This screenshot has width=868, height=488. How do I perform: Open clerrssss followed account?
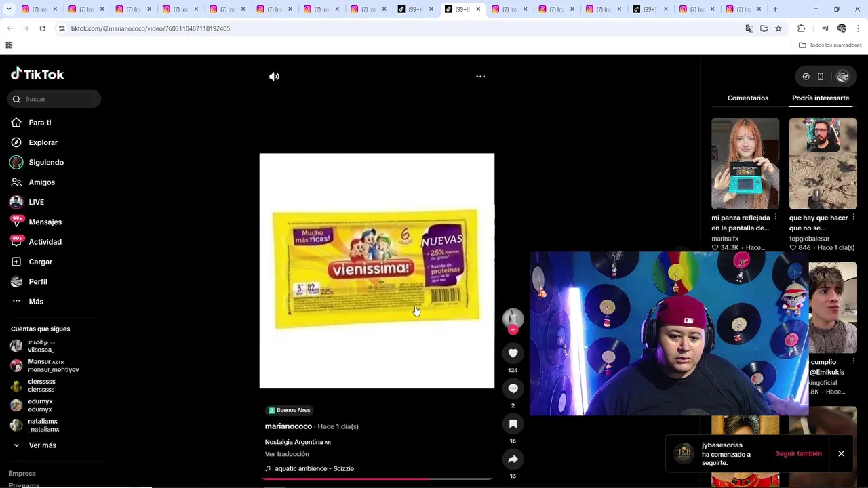point(41,386)
